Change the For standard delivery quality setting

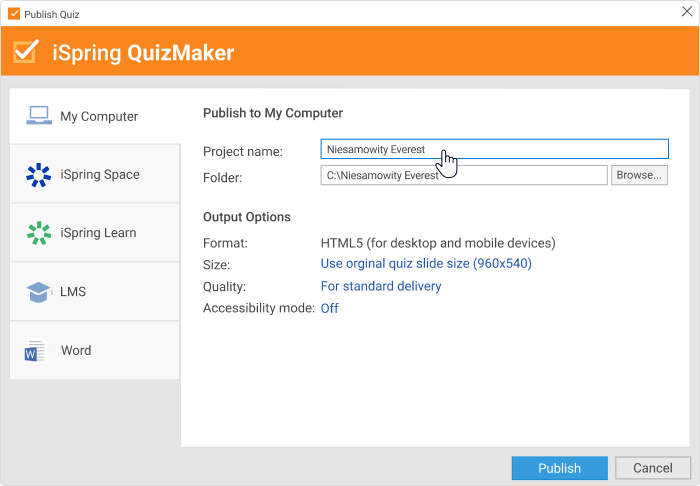point(381,286)
